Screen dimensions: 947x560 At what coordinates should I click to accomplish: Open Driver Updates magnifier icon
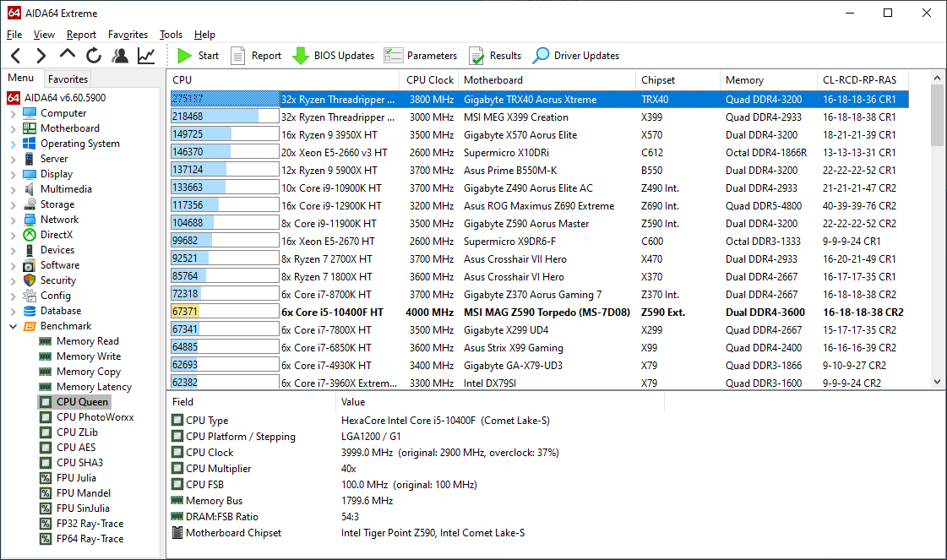coord(541,56)
